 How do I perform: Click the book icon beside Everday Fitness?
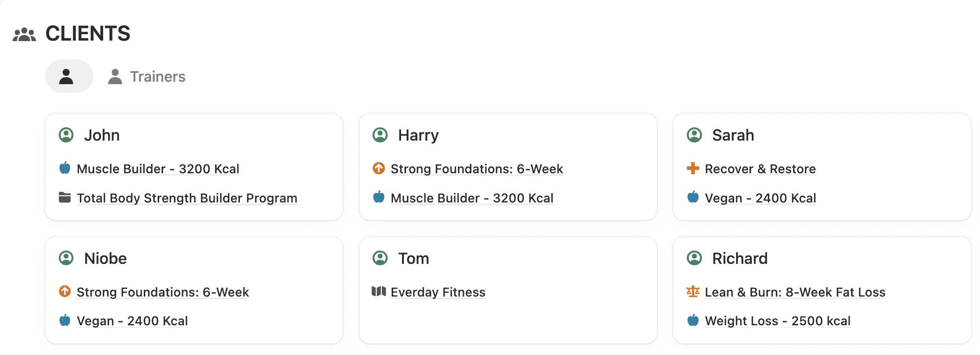click(379, 292)
